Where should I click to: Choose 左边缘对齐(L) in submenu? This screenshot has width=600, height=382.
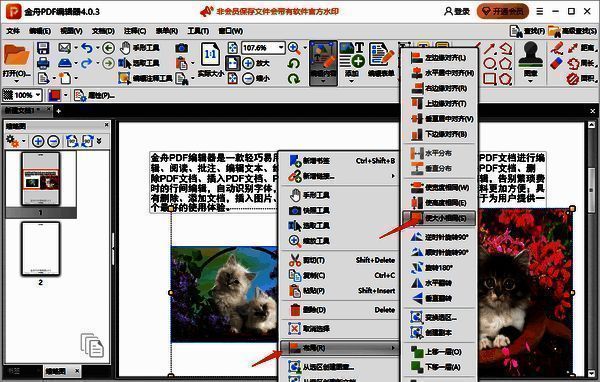tap(439, 58)
